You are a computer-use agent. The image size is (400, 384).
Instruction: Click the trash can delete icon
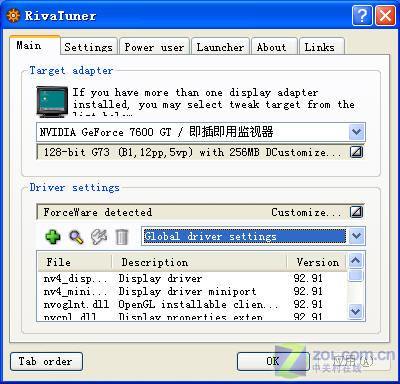coord(122,237)
